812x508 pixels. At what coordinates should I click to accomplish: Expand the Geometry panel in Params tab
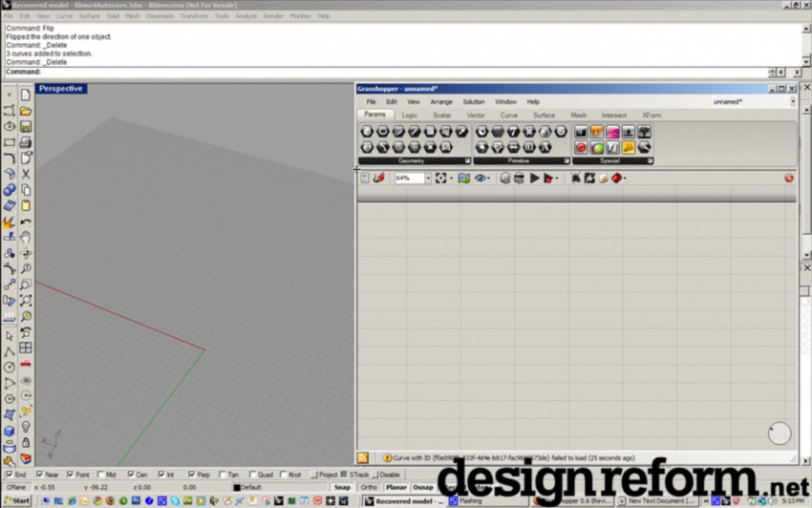point(467,161)
